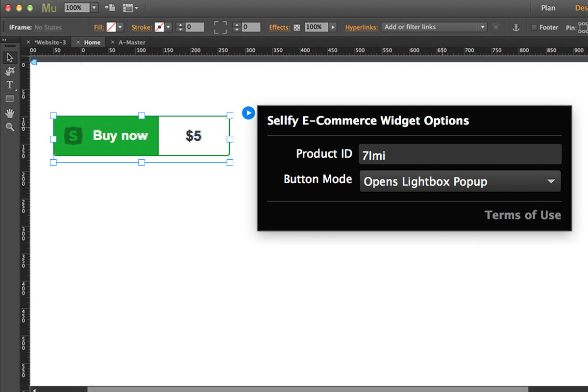Toggle the Footer checkbox
The height and width of the screenshot is (392, 588).
(534, 27)
